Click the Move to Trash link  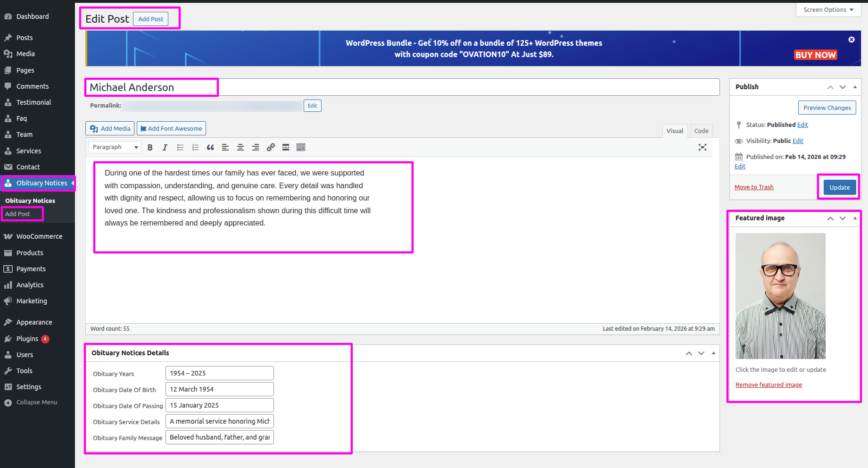[x=754, y=187]
